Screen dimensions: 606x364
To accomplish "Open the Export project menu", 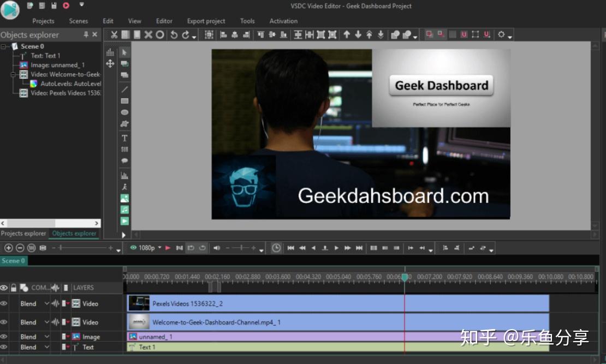I will coord(206,21).
